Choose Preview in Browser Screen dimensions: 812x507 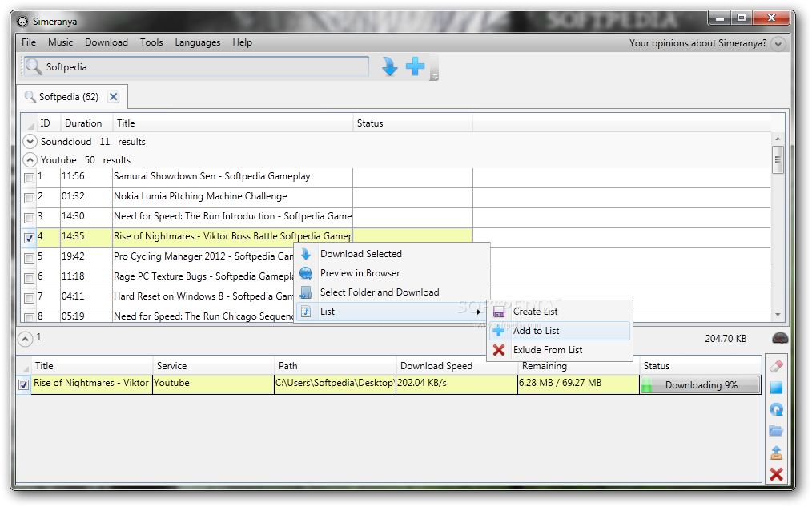click(392, 273)
